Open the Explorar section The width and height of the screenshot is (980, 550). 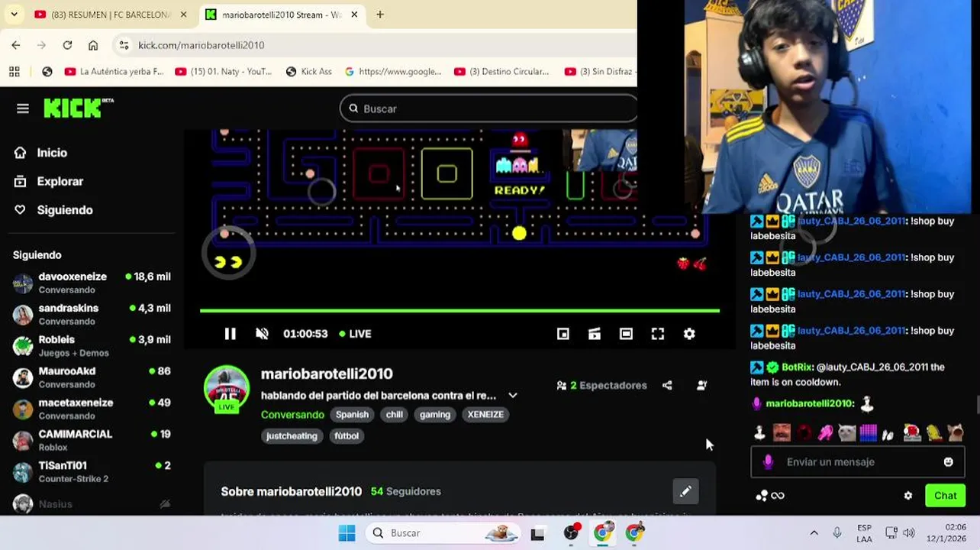pyautogui.click(x=48, y=182)
